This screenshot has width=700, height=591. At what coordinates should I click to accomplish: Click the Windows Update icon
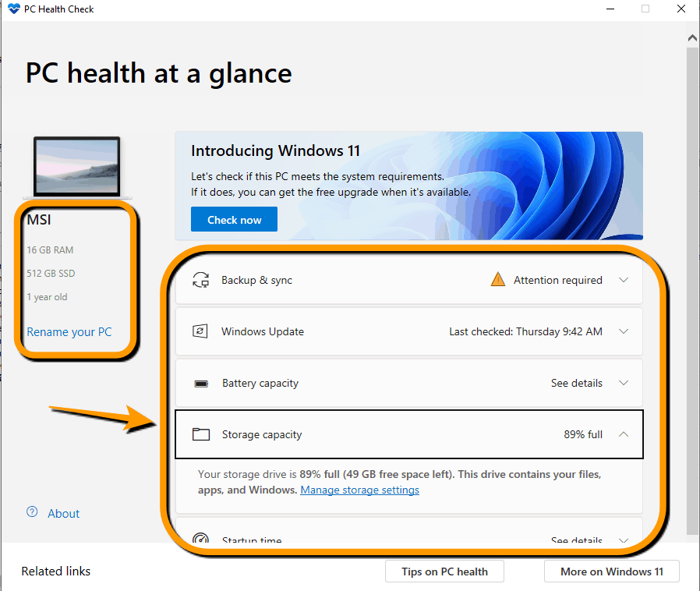click(x=201, y=331)
